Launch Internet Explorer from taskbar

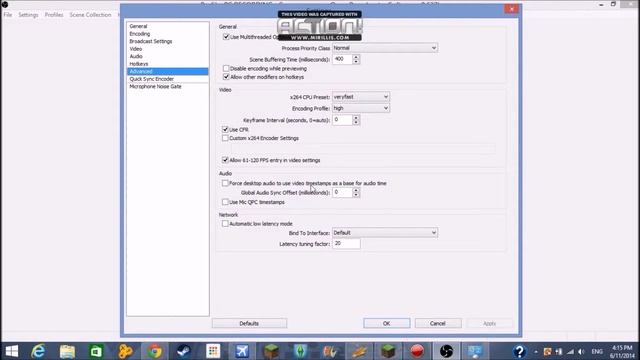click(38, 351)
